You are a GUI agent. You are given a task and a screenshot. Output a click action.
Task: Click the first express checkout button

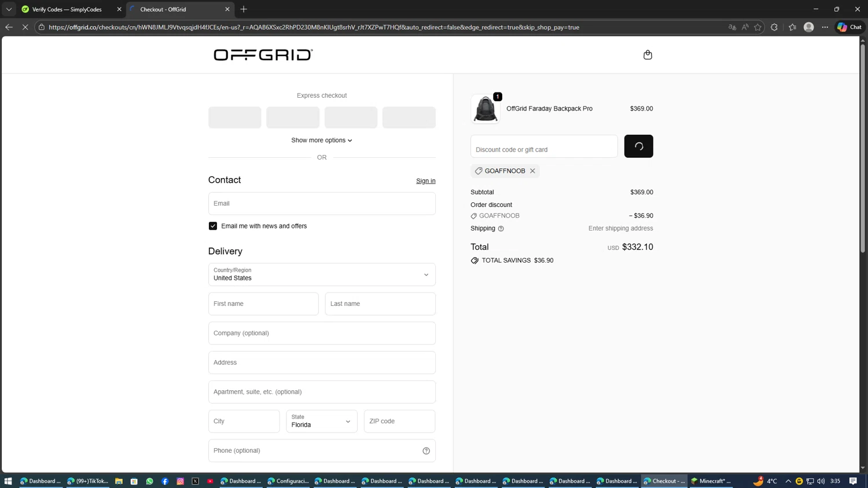pos(235,117)
